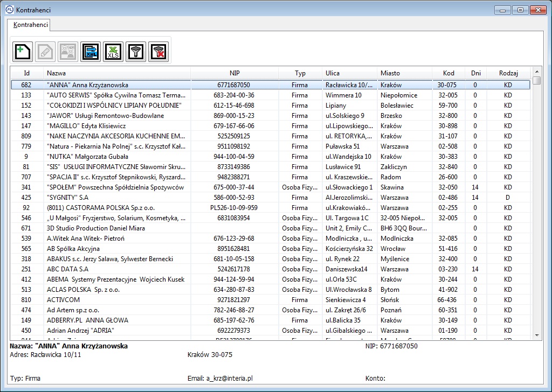Select the "SPACJA II" s.c. row
The height and width of the screenshot is (392, 552).
click(x=271, y=177)
